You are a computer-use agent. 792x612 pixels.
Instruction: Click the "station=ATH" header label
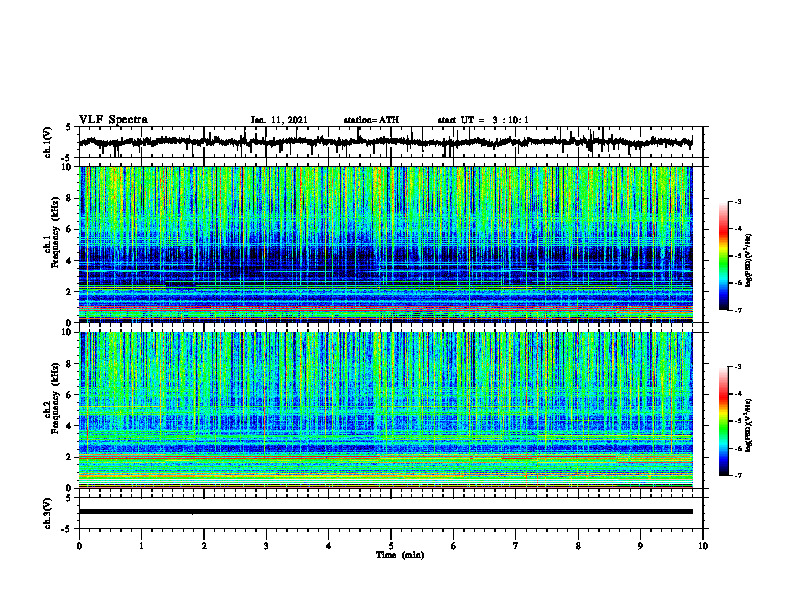click(x=371, y=120)
